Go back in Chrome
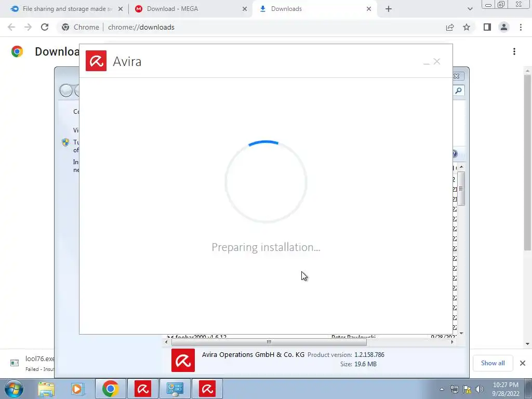 [x=11, y=27]
